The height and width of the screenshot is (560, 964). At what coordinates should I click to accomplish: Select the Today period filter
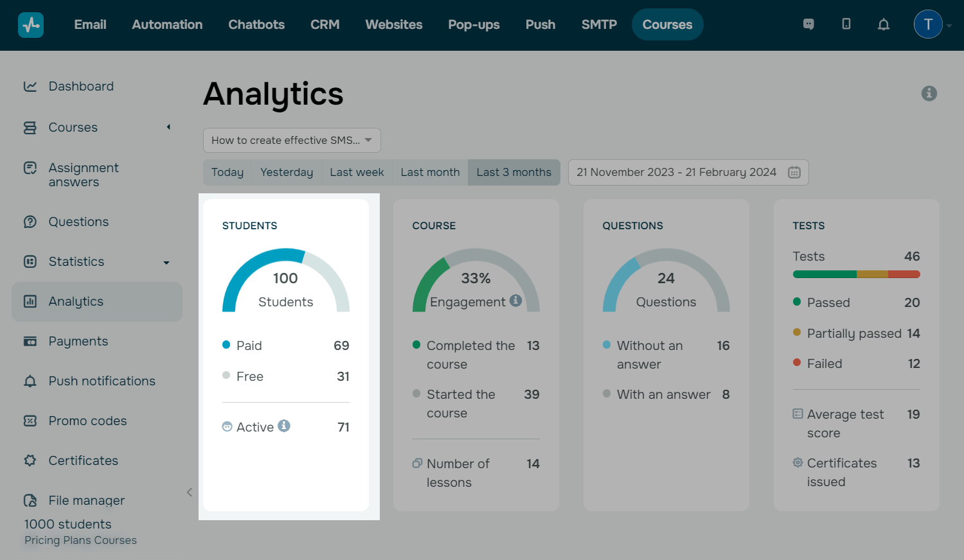[228, 172]
